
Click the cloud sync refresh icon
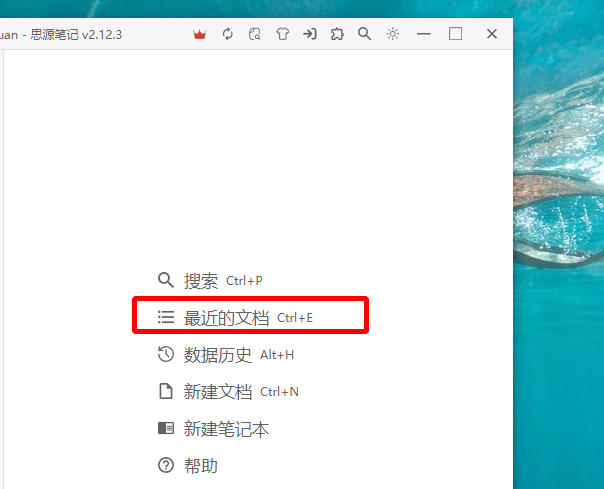[x=228, y=34]
